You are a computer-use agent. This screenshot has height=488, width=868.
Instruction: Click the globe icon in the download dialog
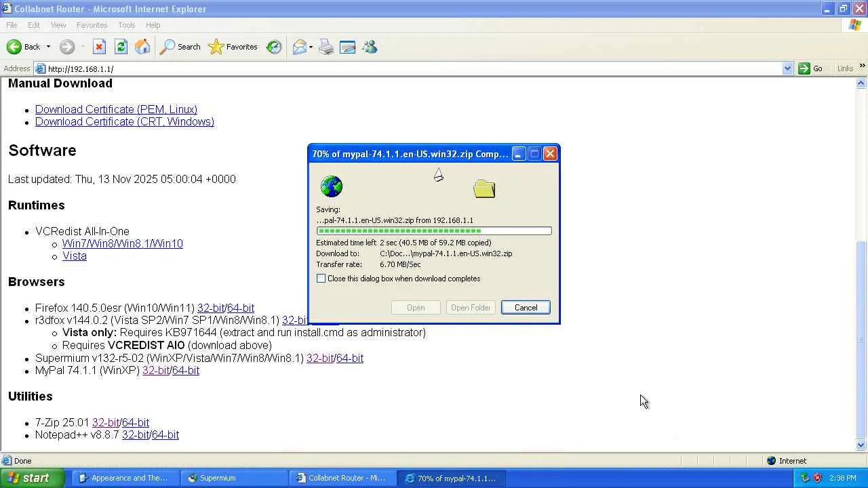(x=332, y=186)
